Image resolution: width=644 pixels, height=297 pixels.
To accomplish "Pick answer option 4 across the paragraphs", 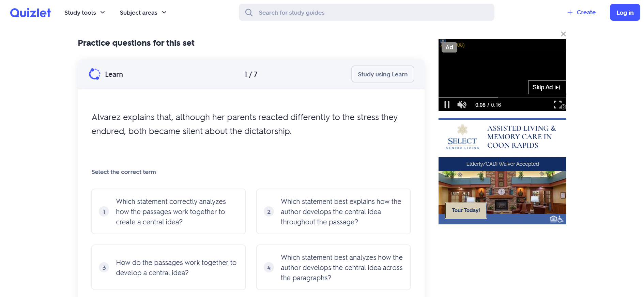I will [333, 267].
